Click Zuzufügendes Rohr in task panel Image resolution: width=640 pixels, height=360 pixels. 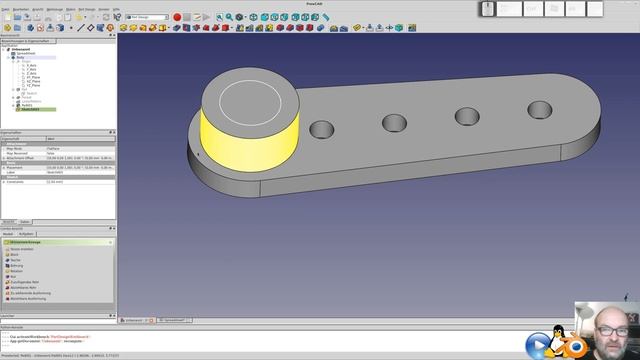pyautogui.click(x=24, y=282)
